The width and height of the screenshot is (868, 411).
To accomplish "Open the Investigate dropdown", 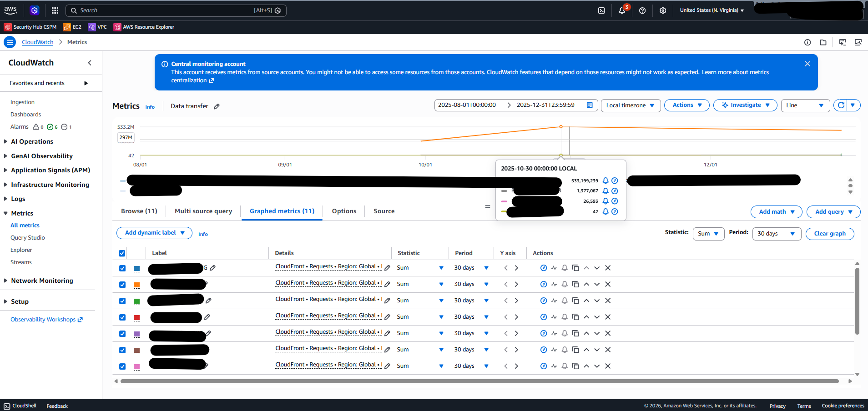I will pyautogui.click(x=745, y=105).
